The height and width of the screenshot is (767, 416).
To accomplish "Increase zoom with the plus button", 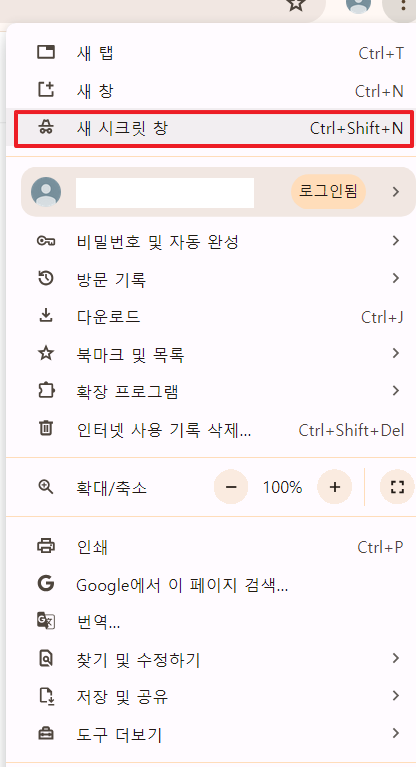I will point(335,487).
